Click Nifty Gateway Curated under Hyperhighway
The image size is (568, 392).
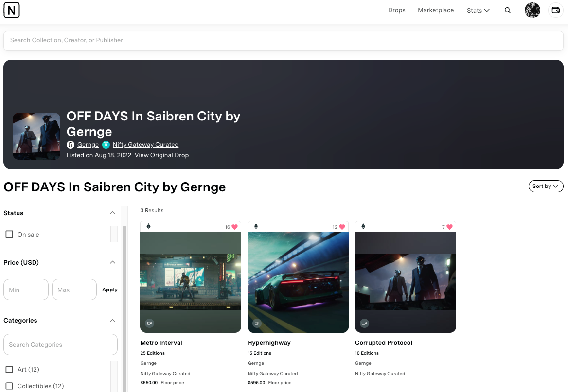click(273, 373)
